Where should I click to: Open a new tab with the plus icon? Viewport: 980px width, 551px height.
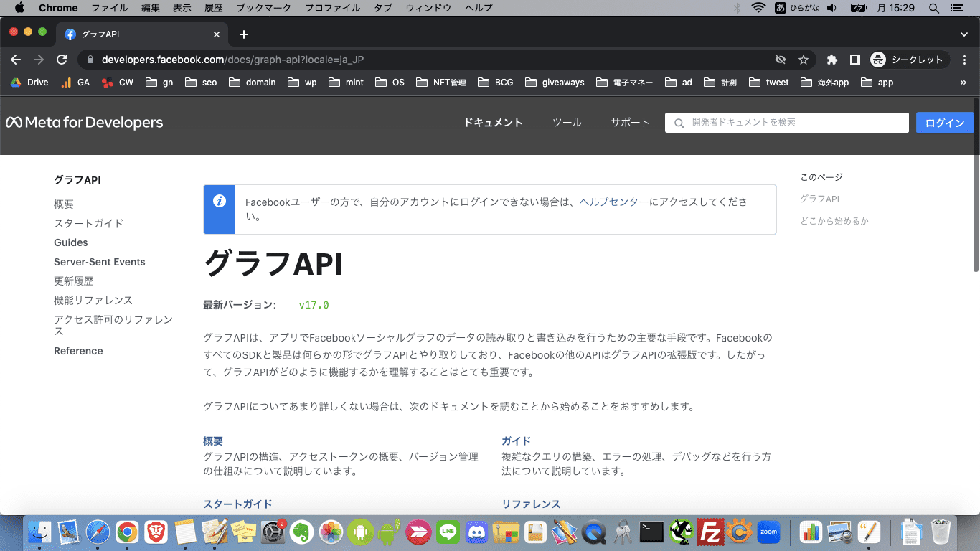pos(244,34)
